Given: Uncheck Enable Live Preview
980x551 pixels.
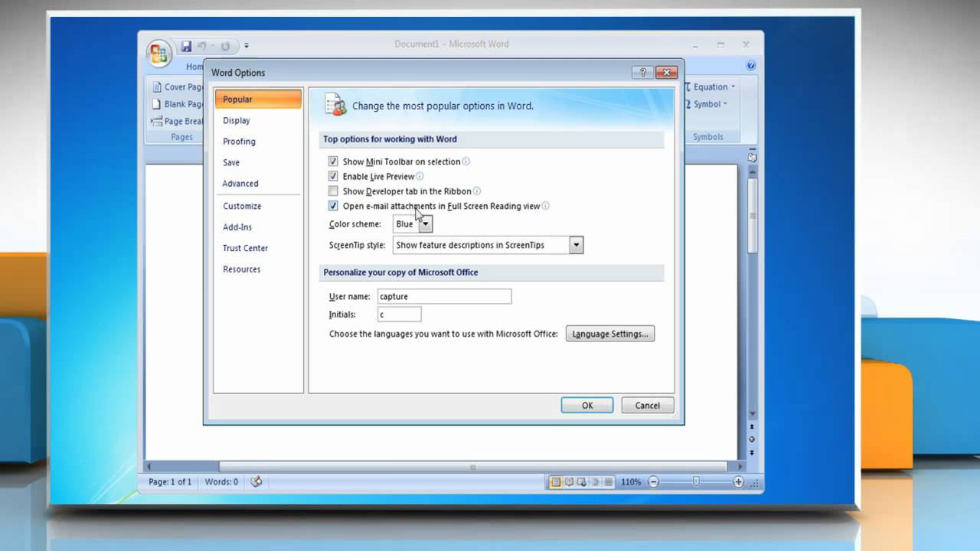Looking at the screenshot, I should tap(333, 176).
